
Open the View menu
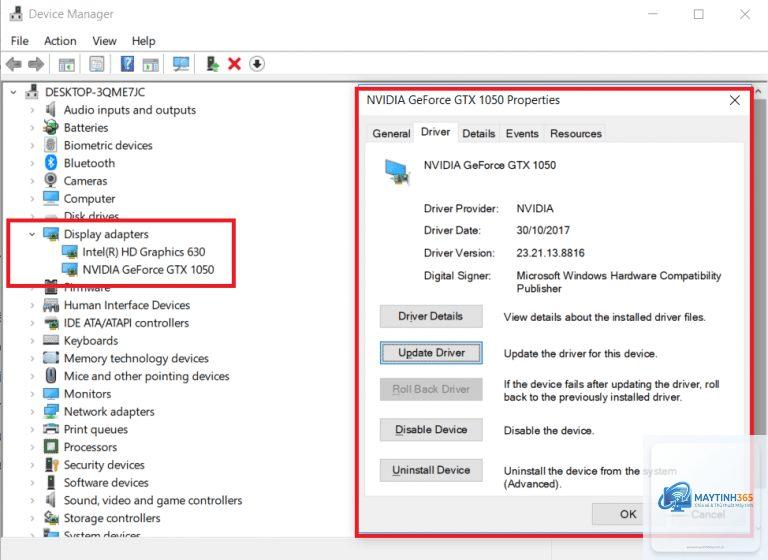click(104, 41)
